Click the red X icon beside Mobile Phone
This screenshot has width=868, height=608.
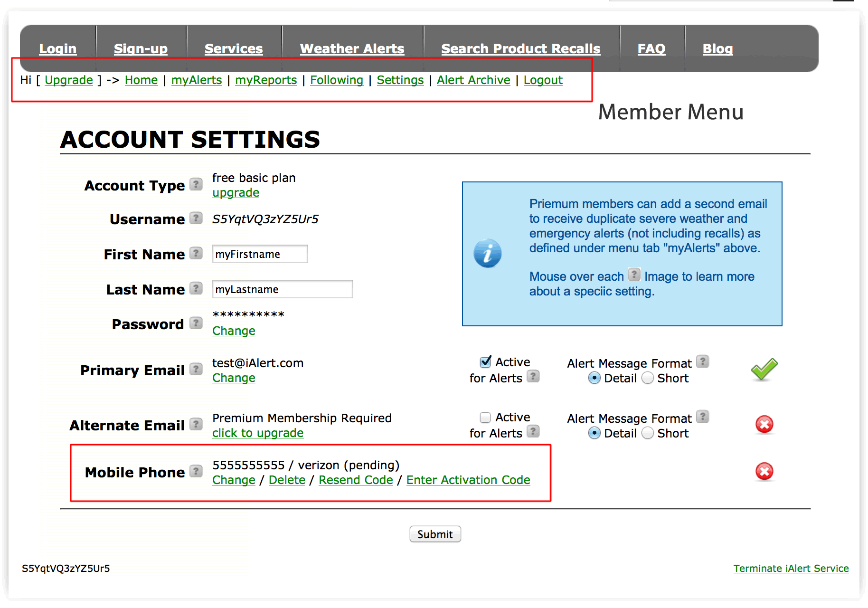click(764, 472)
